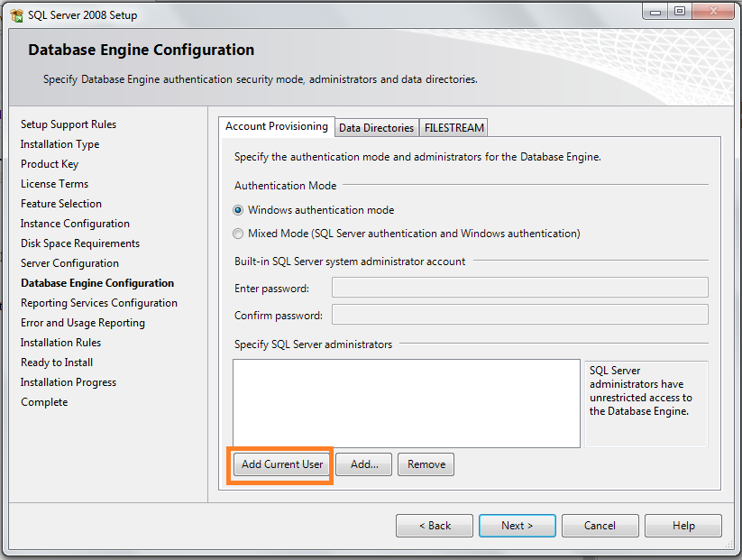Click the 'Authentication Mode' group label

(x=285, y=186)
